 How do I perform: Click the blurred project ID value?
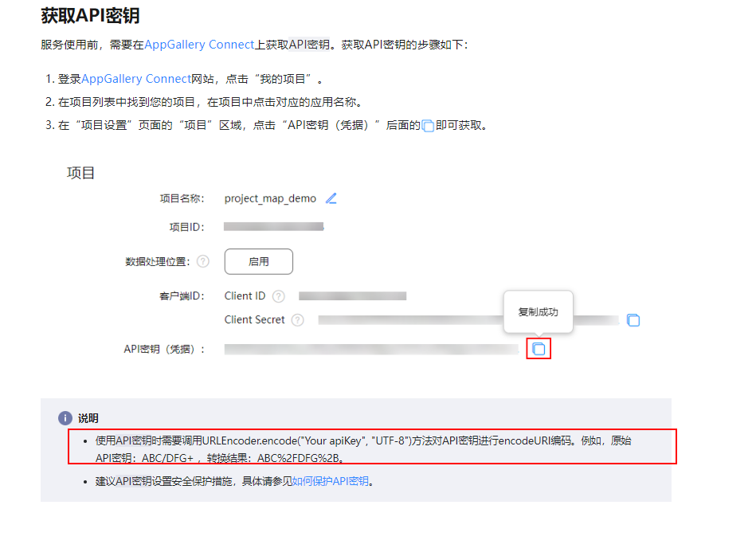coord(273,226)
